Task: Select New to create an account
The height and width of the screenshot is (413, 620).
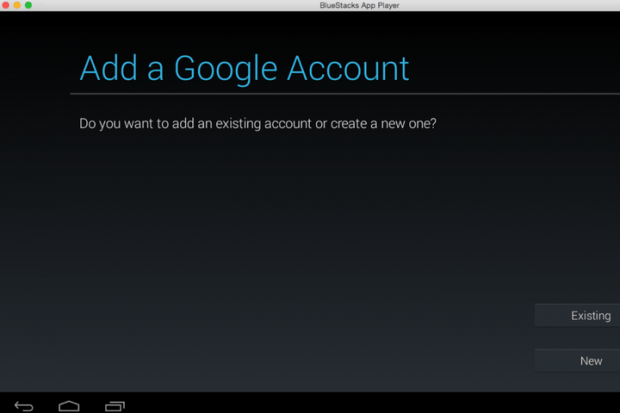Action: tap(577, 361)
